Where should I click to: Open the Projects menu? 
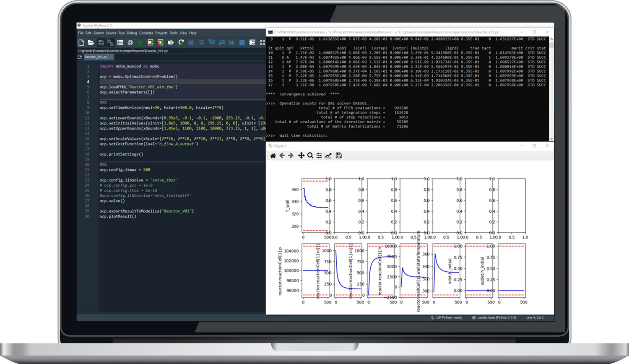161,33
